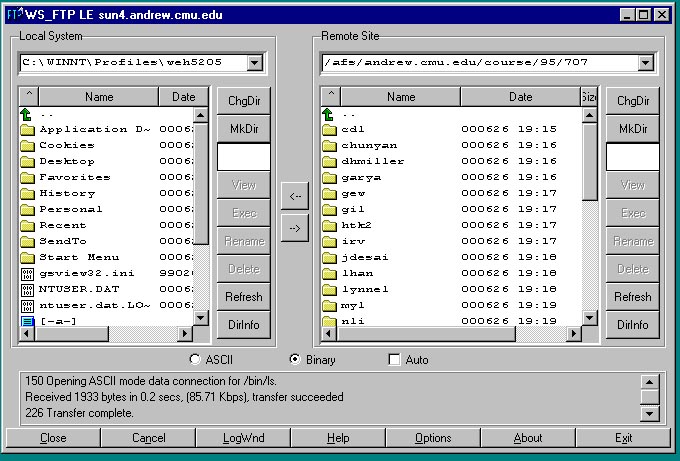Sort remote files by Name column
680x461 pixels.
click(x=401, y=97)
